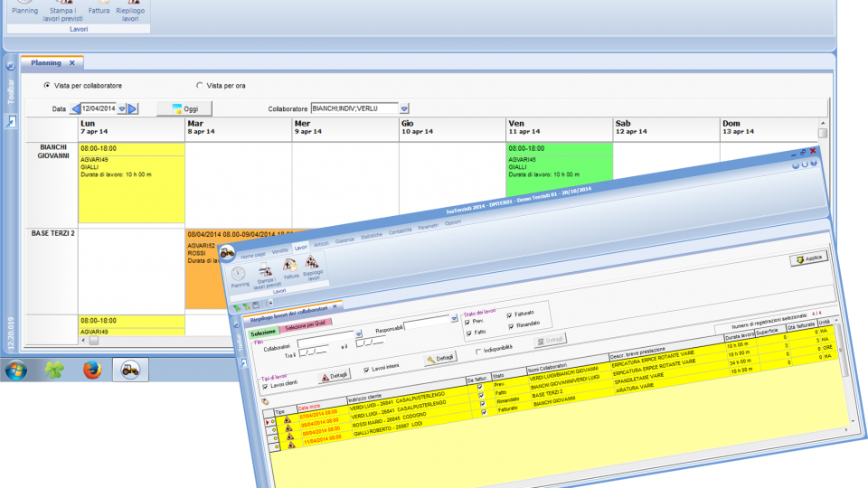Open the Windows Start menu
The width and height of the screenshot is (868, 488).
(16, 370)
